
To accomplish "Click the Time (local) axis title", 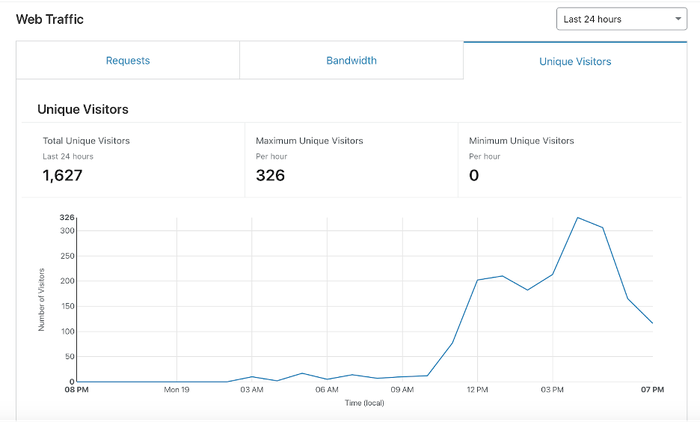I will click(x=365, y=402).
